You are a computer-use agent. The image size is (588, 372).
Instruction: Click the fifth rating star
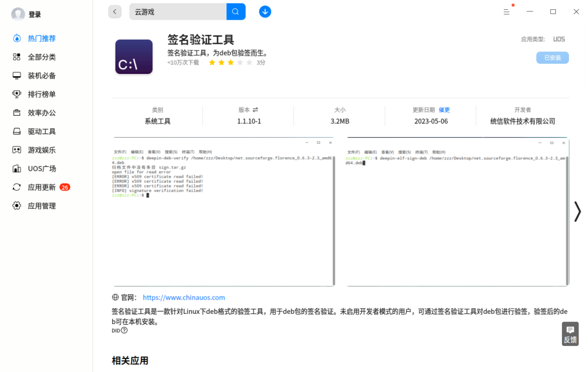click(249, 63)
